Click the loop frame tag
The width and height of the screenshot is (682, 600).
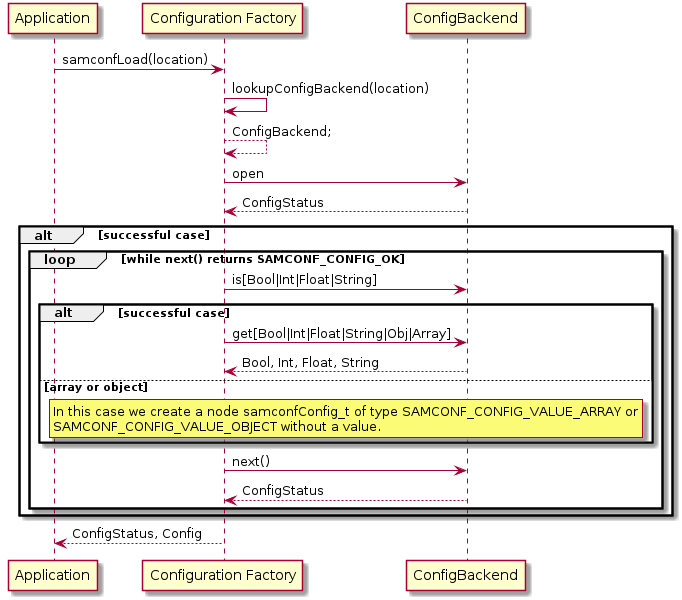(x=67, y=260)
